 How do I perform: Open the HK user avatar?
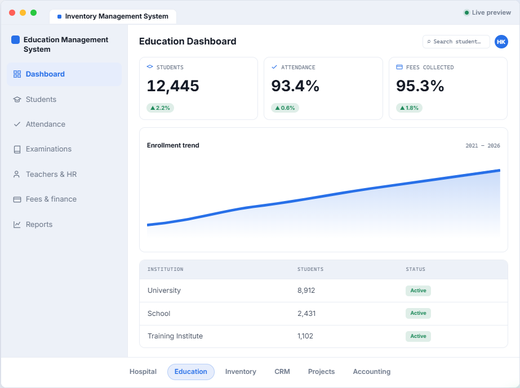501,42
